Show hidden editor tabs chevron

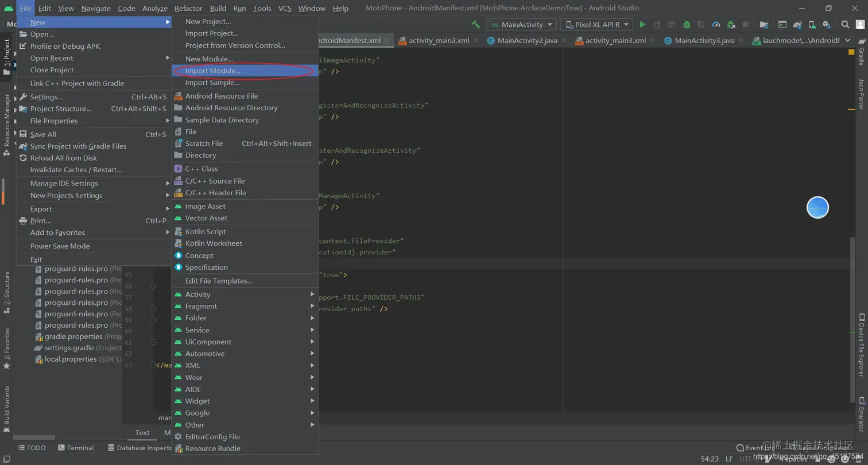tap(846, 41)
